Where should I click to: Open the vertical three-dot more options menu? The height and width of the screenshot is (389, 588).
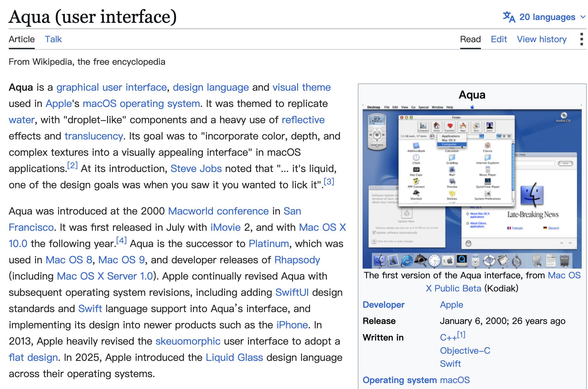[x=581, y=39]
